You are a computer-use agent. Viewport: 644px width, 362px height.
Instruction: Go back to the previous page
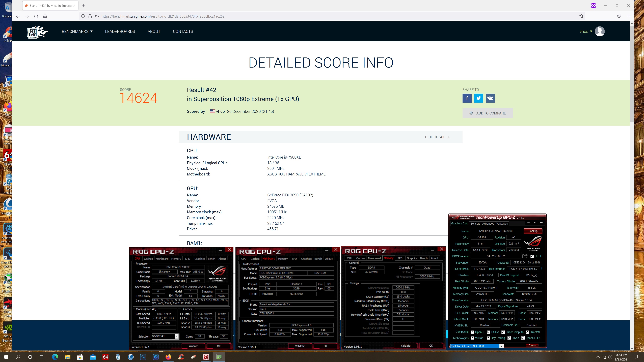(18, 16)
